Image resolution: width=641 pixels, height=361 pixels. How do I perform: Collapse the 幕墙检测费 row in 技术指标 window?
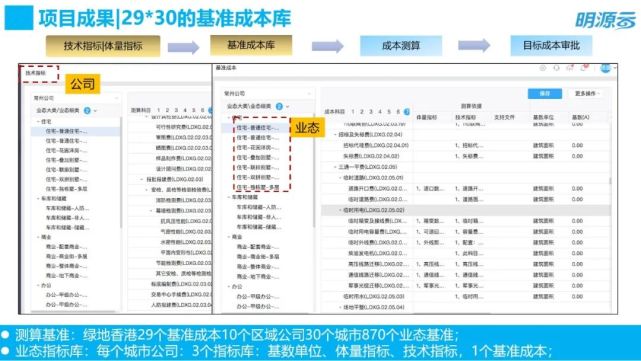point(152,211)
